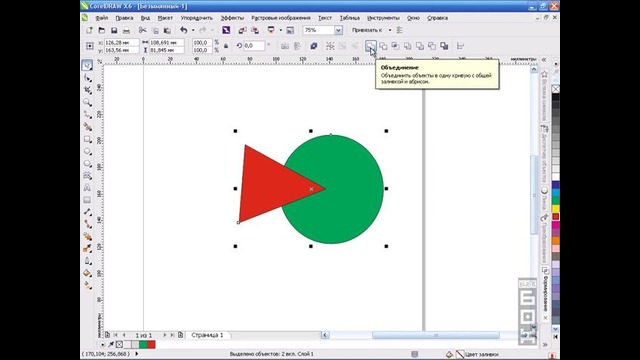Click the Export icon
The width and height of the screenshot is (640, 360).
(x=255, y=30)
